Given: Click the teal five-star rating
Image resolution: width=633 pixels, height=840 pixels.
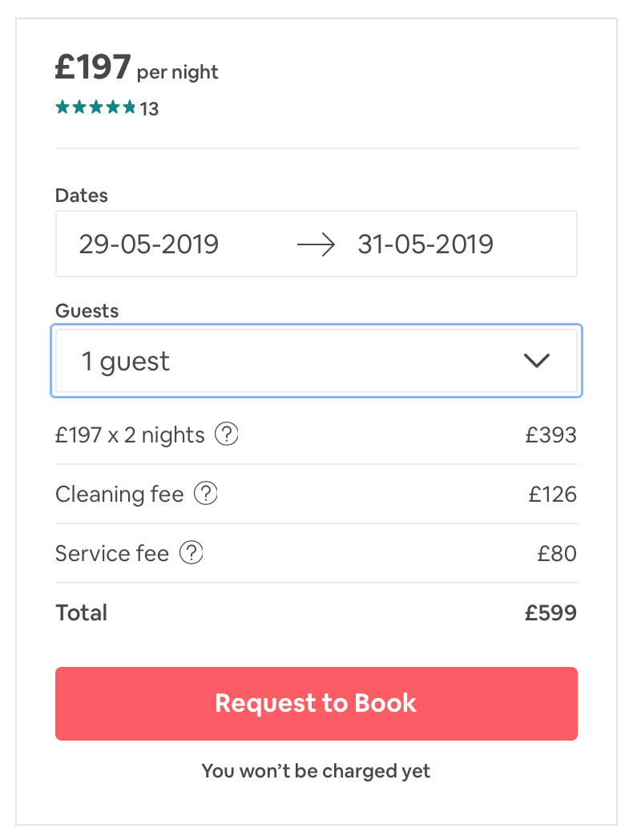Looking at the screenshot, I should point(95,107).
